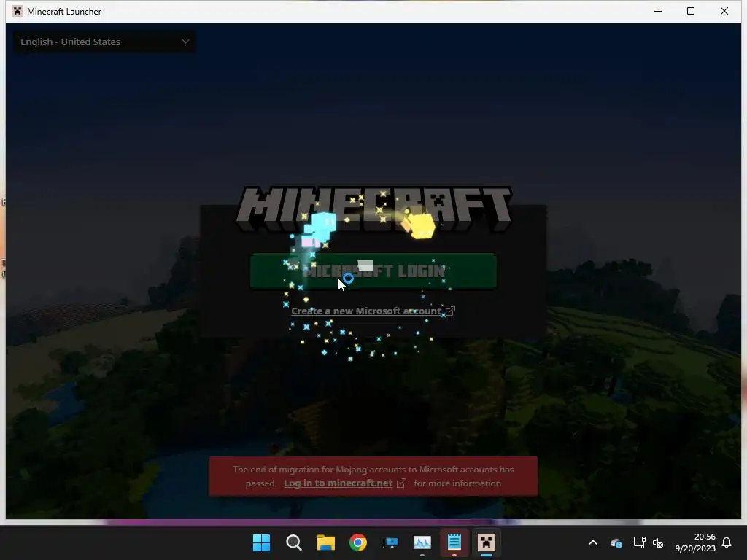Click the external link icon beside Create account

(450, 311)
